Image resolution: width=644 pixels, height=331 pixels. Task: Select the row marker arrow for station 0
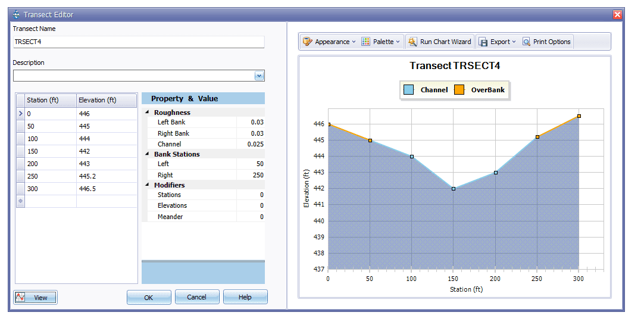tap(21, 114)
